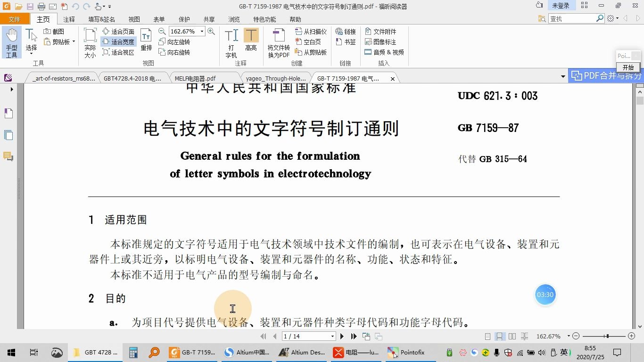Expand the Clipboard (剪贴板) dropdown arrow
The height and width of the screenshot is (362, 644).
74,42
